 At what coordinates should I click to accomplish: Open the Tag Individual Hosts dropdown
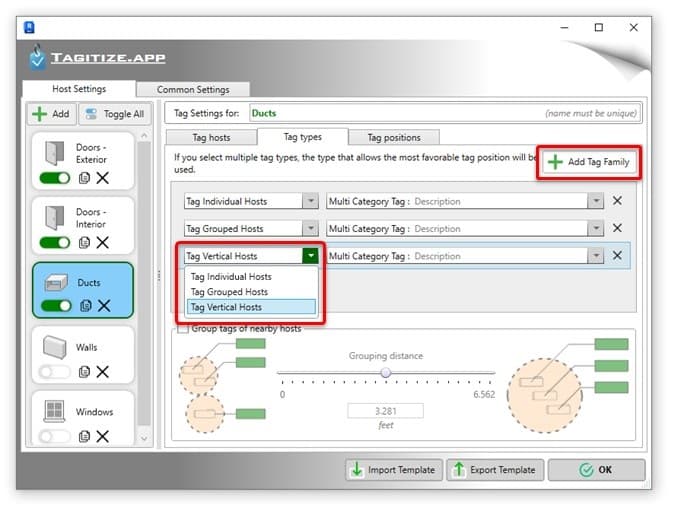coord(310,201)
